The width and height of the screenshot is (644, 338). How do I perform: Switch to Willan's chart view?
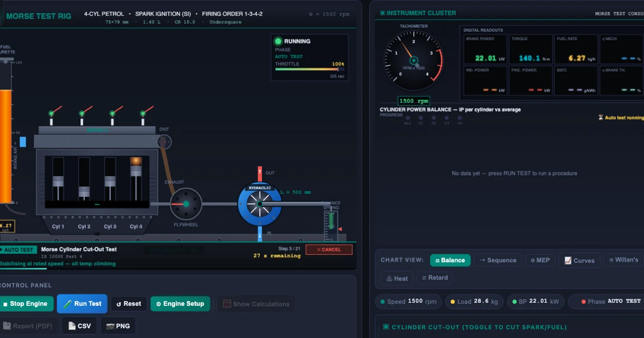pos(623,260)
